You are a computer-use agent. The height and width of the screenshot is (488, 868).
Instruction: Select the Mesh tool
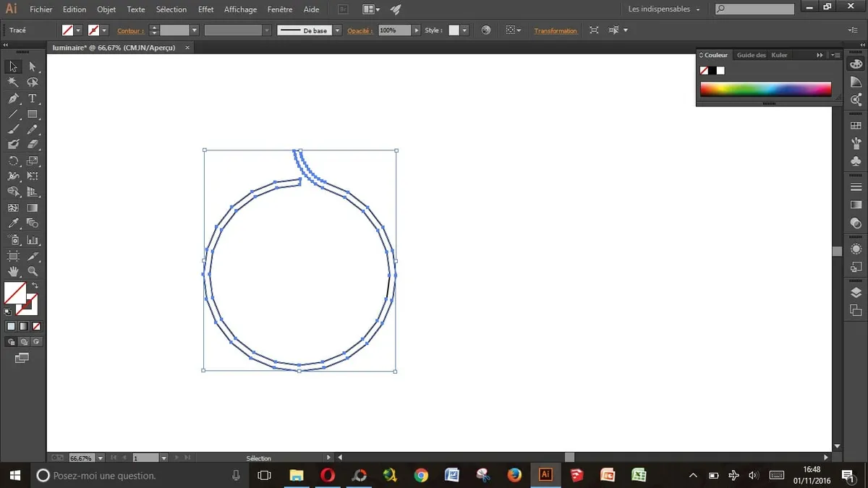tap(14, 208)
